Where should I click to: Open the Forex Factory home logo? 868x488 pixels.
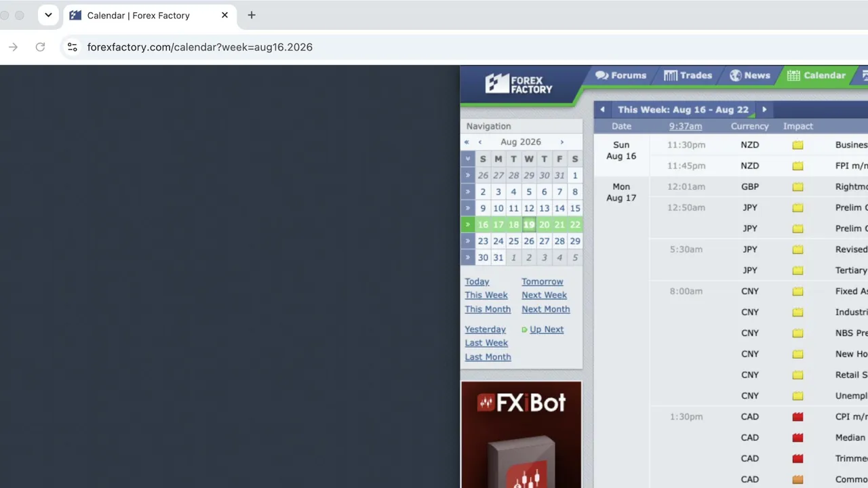tap(519, 83)
